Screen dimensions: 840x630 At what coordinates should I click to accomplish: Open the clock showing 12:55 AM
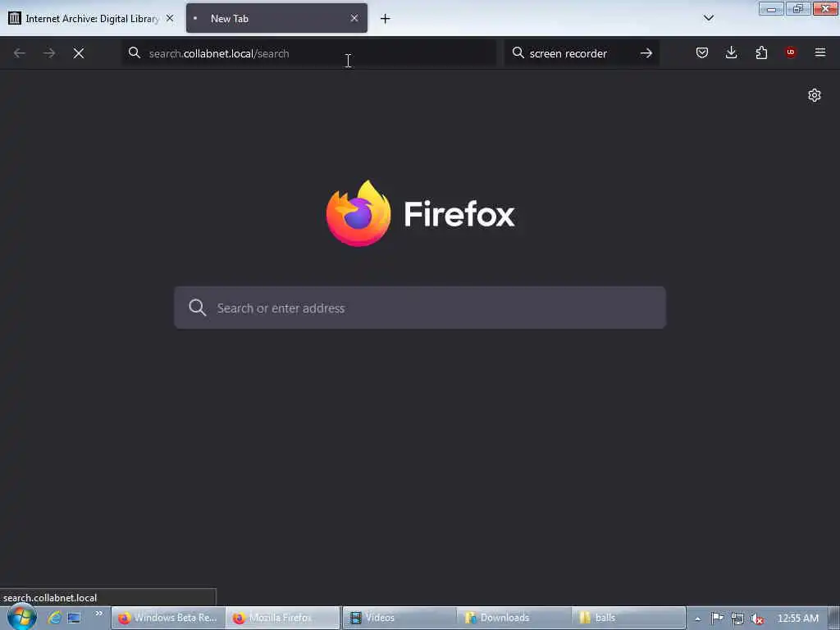coord(797,619)
